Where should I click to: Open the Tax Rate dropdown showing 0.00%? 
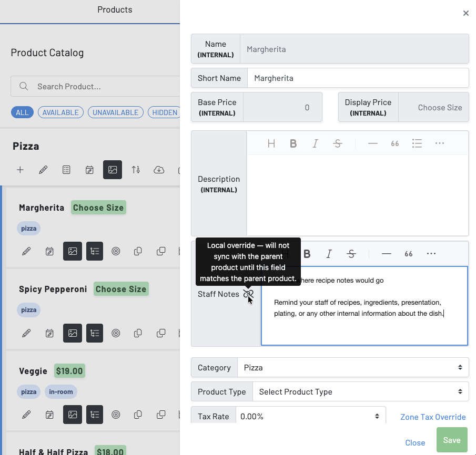point(310,416)
